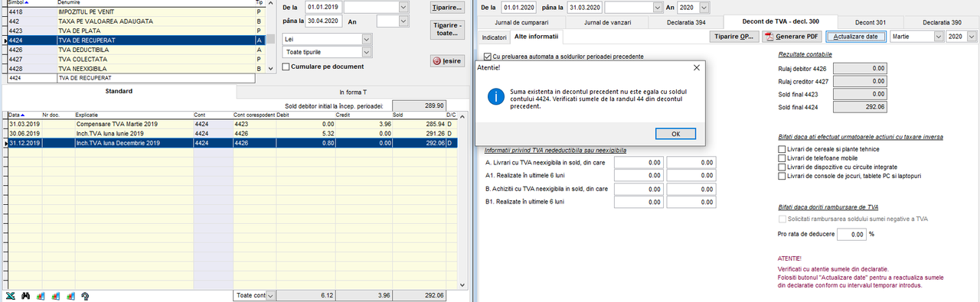Select row Compensare TVA Martie 2019
Viewport: 980px width, 302px height.
click(x=232, y=123)
